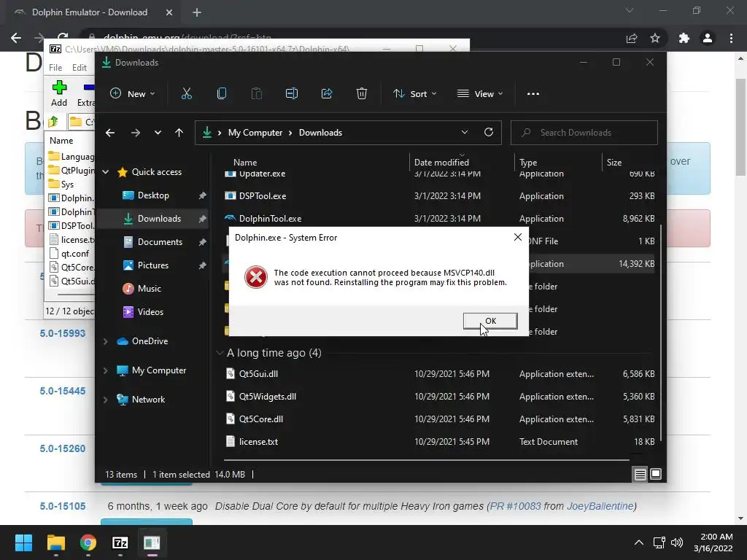Viewport: 747px width, 560px height.
Task: Open the 5.0-15445 build link in Chrome
Action: tap(63, 391)
